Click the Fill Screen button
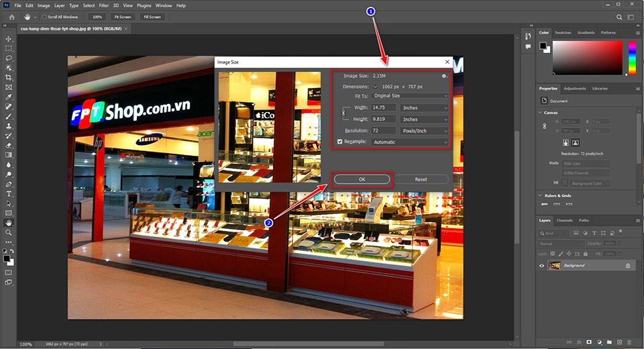The width and height of the screenshot is (644, 349). pos(152,17)
